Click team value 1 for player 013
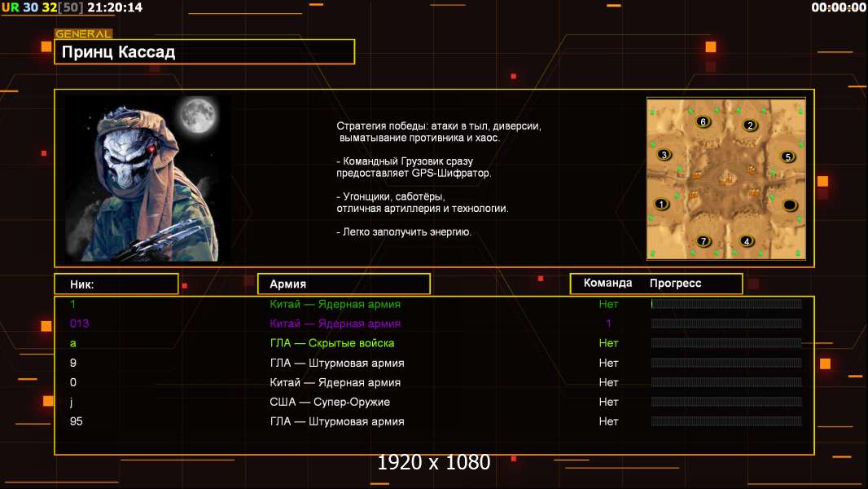This screenshot has height=489, width=868. point(608,324)
